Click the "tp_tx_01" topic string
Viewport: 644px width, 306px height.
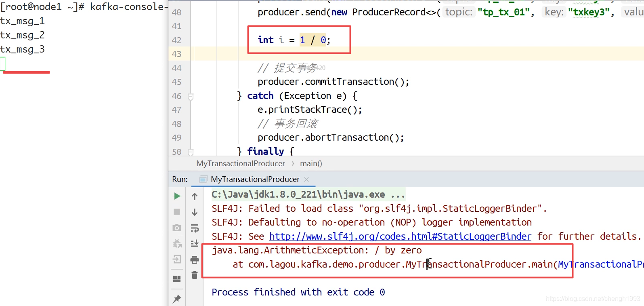(503, 13)
